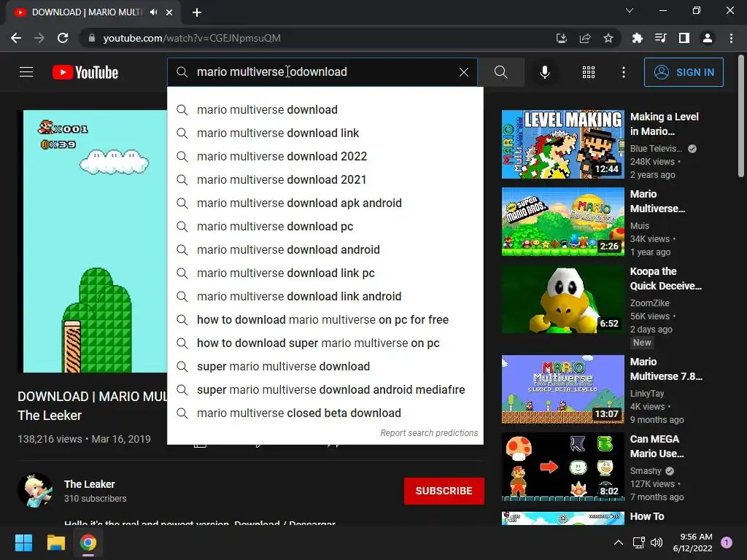Open the Chrome profile avatar
The height and width of the screenshot is (560, 747).
[708, 38]
